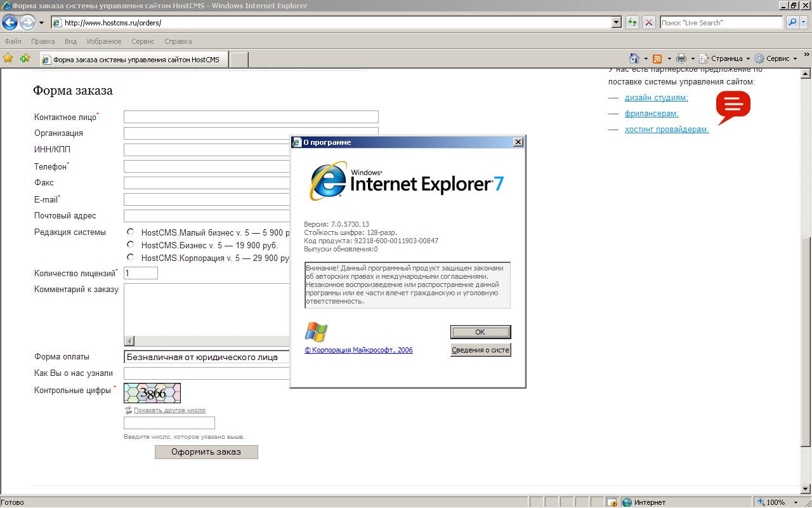
Task: Open the Страница toolbar dropdown
Action: (724, 58)
